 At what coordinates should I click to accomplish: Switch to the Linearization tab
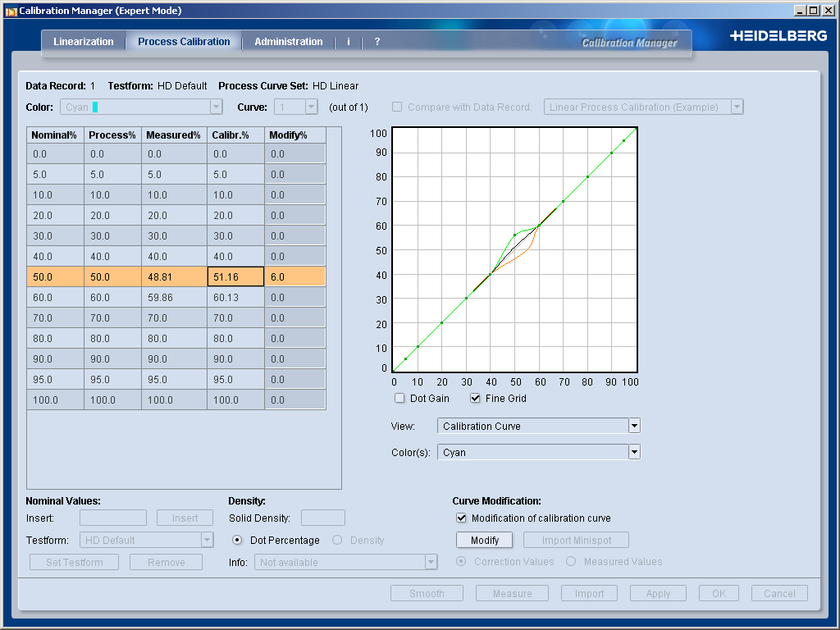(x=84, y=42)
